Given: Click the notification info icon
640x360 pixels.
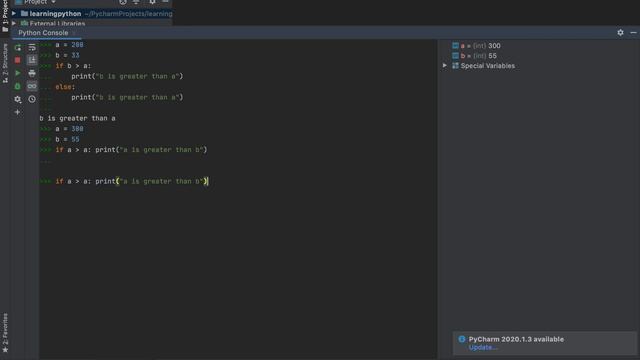Looking at the screenshot, I should click(x=462, y=339).
